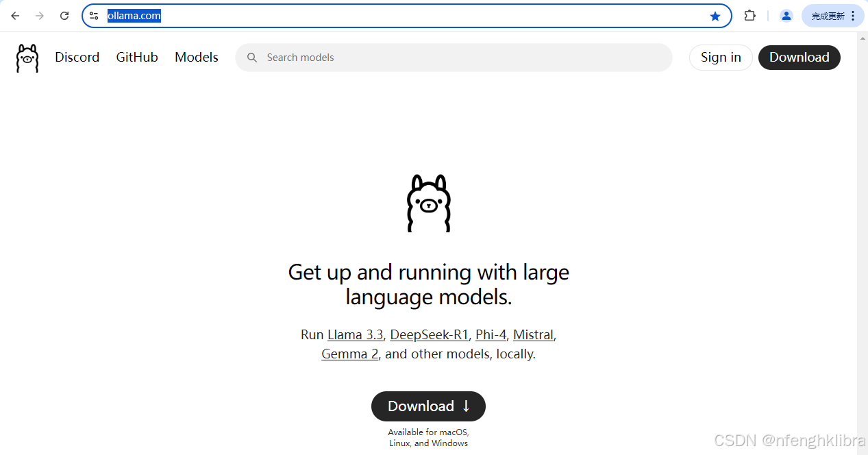Click the browser back arrow
Screen dimensions: 868x455
tap(15, 16)
